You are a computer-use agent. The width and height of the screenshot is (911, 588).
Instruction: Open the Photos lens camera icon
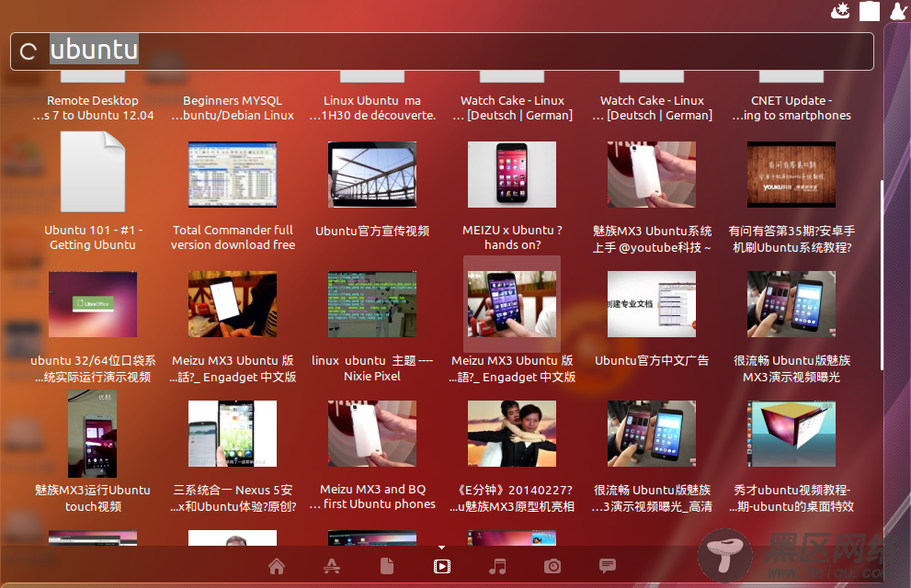[552, 566]
